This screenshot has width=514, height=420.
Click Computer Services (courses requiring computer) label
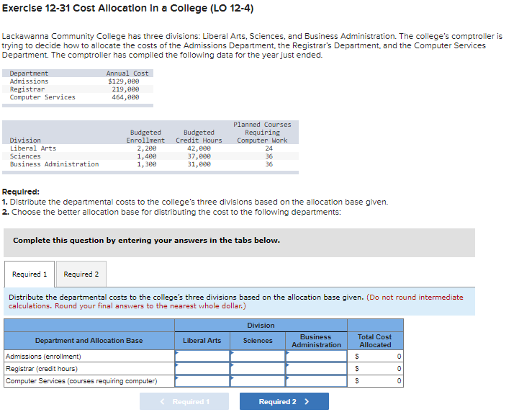coord(81,381)
